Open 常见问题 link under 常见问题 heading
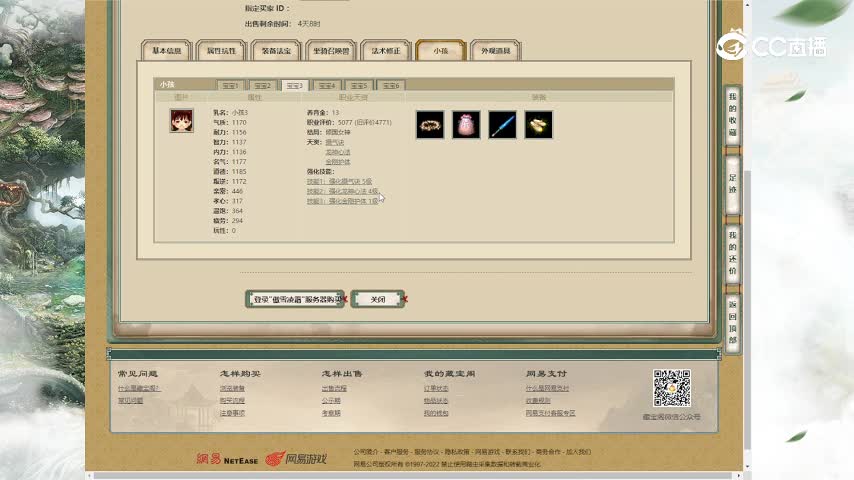Image resolution: width=854 pixels, height=480 pixels. pyautogui.click(x=131, y=400)
